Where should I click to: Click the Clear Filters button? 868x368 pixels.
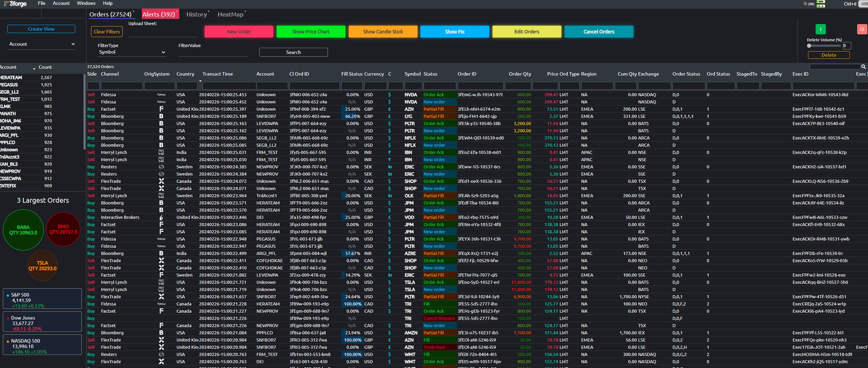coord(107,32)
